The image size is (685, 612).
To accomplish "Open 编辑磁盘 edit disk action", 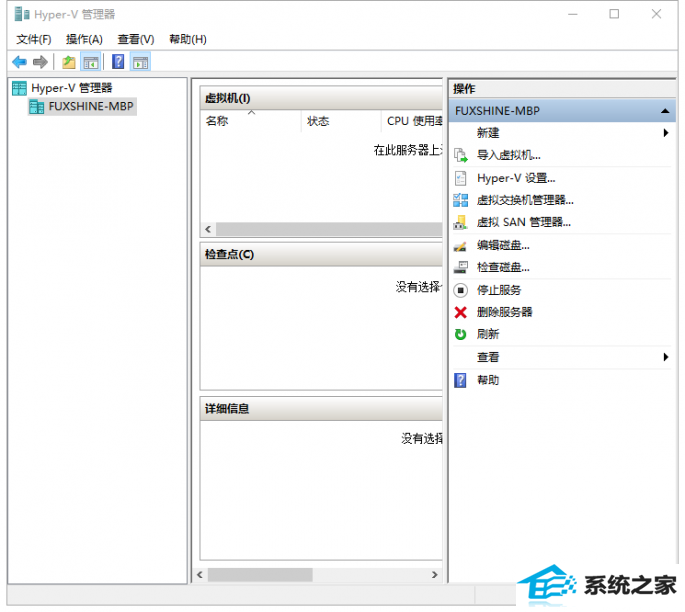I will (x=502, y=245).
